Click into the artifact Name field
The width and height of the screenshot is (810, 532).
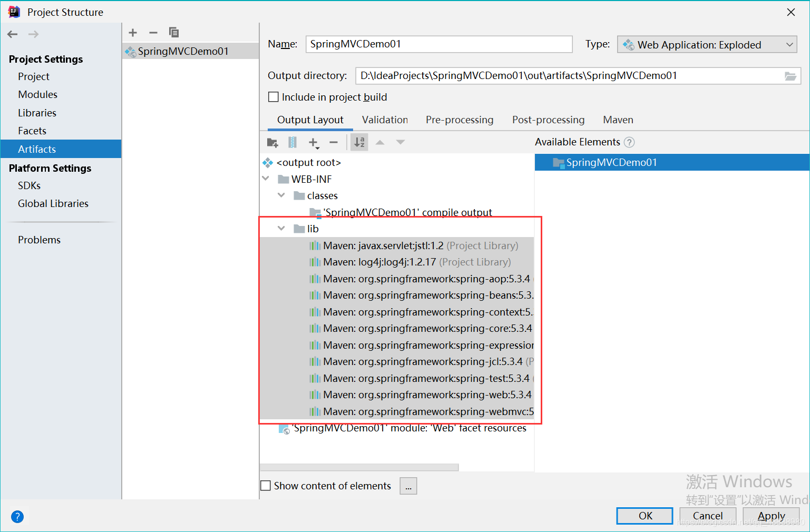pos(439,44)
